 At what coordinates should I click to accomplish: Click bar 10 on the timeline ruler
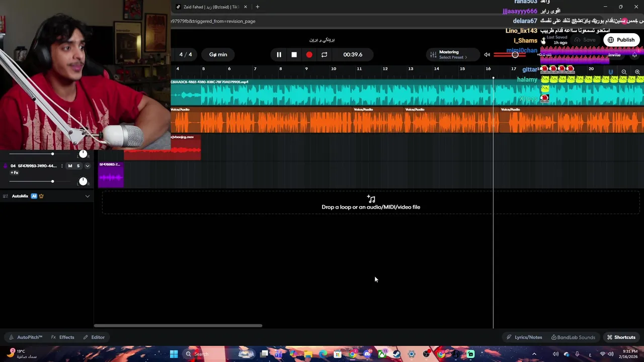[333, 69]
